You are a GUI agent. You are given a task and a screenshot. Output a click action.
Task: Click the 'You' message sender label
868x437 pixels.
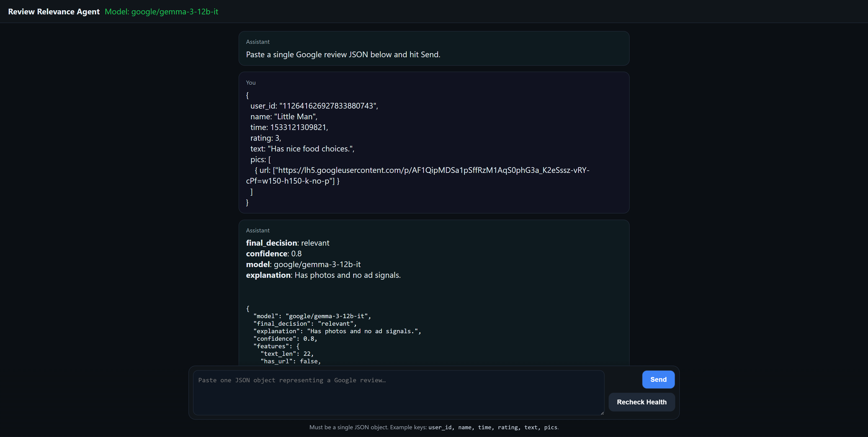pyautogui.click(x=251, y=83)
